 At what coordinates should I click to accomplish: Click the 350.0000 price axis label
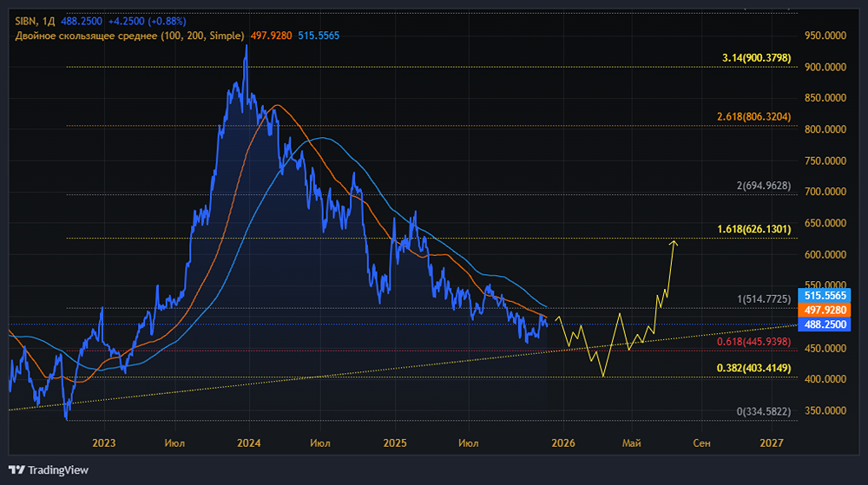pyautogui.click(x=825, y=410)
